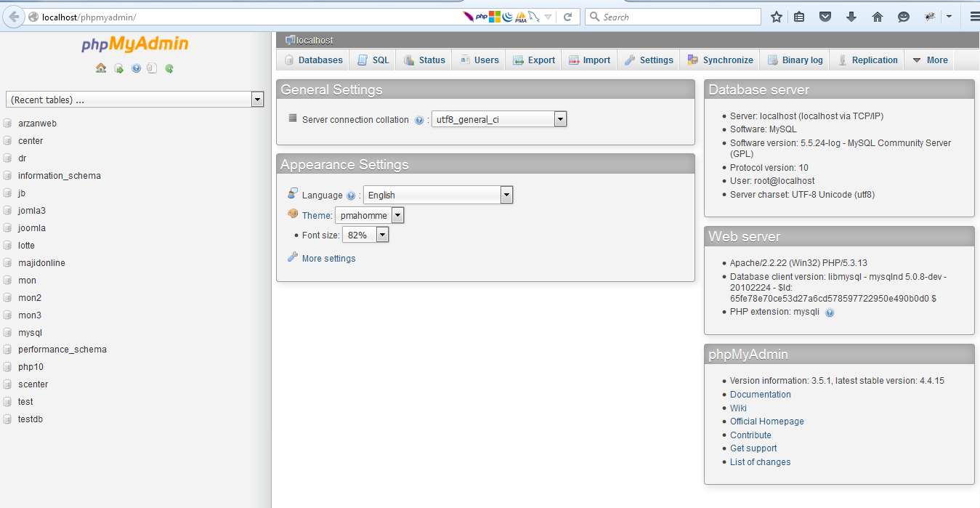Show bookmarks list icon in toolbar
Viewport: 980px width, 508px height.
pos(799,17)
